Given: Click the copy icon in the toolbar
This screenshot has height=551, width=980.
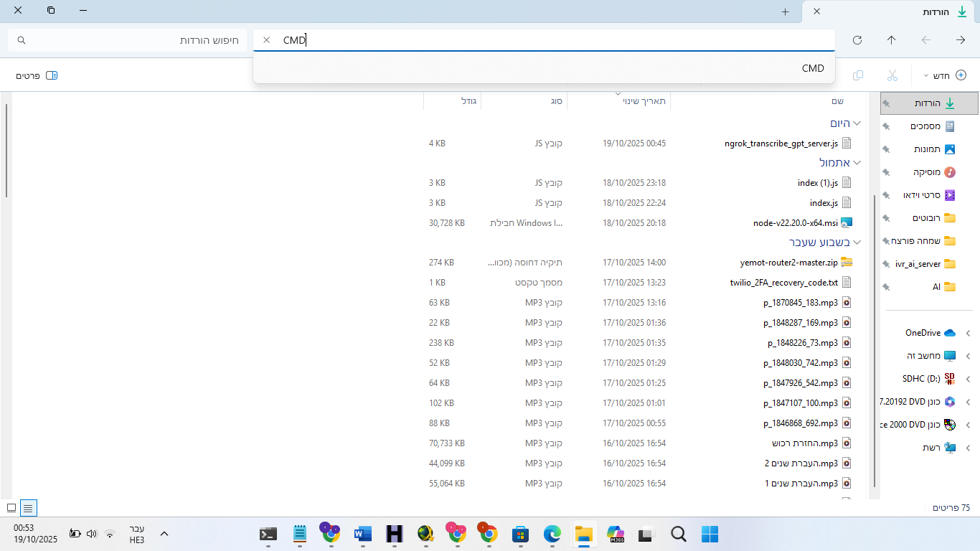Looking at the screenshot, I should [857, 75].
